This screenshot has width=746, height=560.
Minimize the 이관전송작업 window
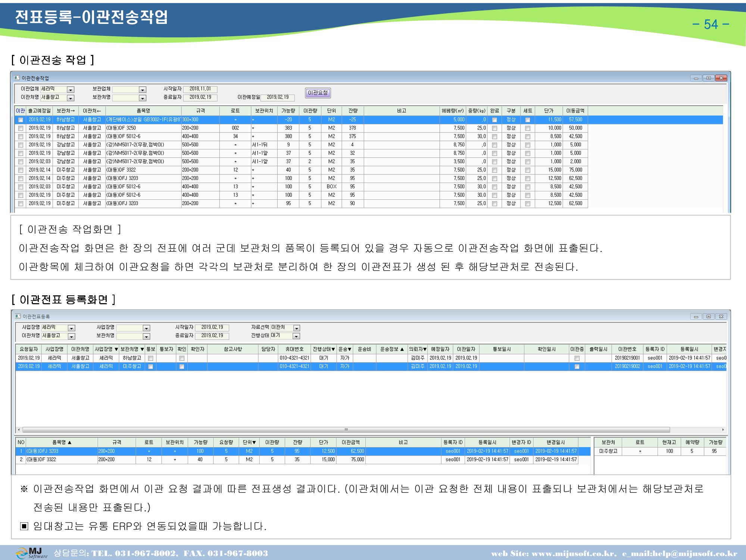point(696,78)
